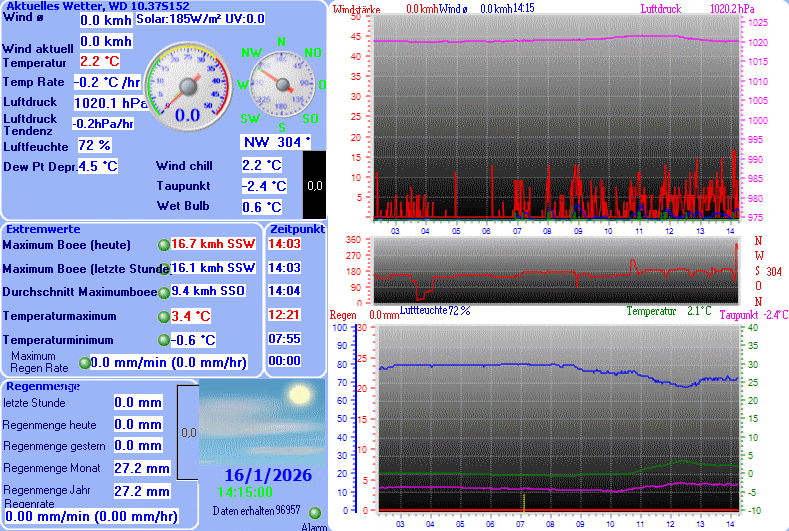Viewport: 789px width, 531px height.
Task: Click the green indicator beside Durchschnitt Maximumboee
Action: 164,293
